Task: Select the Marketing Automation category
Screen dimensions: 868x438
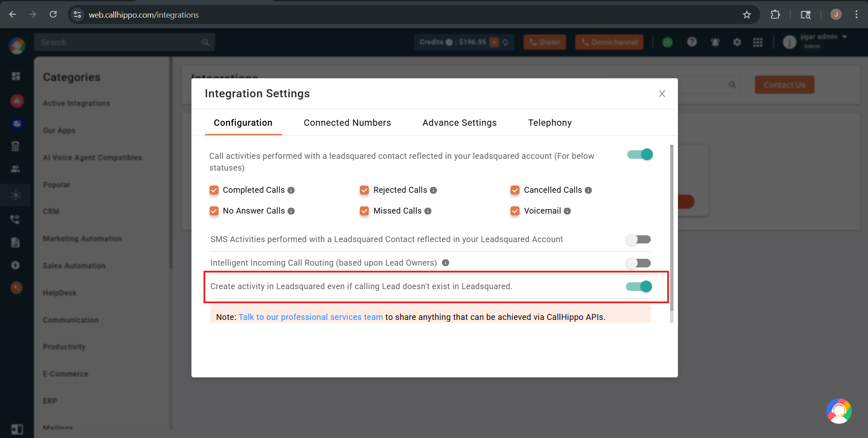Action: [82, 238]
